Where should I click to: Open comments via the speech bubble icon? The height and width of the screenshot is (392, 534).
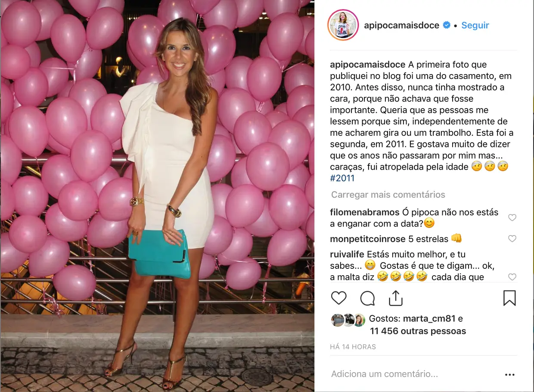pos(367,298)
